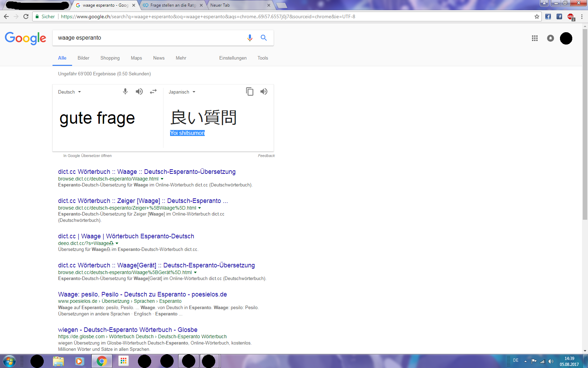Viewport: 588px width, 368px height.
Task: Listen to the Japanese translation audio
Action: point(264,92)
